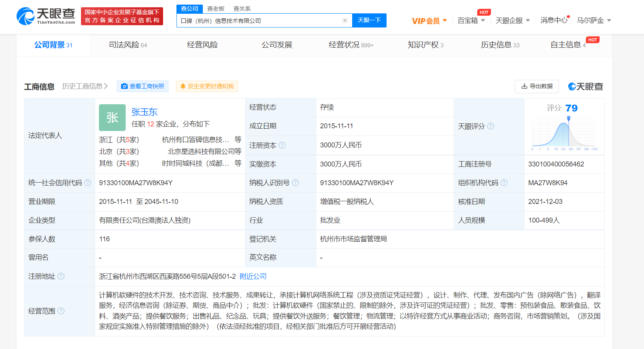Click the company name search field

pos(260,21)
